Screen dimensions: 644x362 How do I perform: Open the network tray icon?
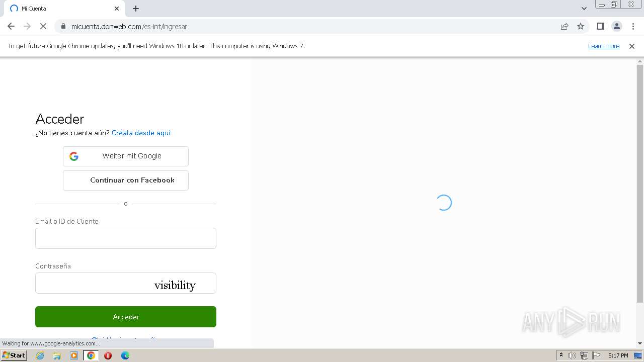pos(584,355)
